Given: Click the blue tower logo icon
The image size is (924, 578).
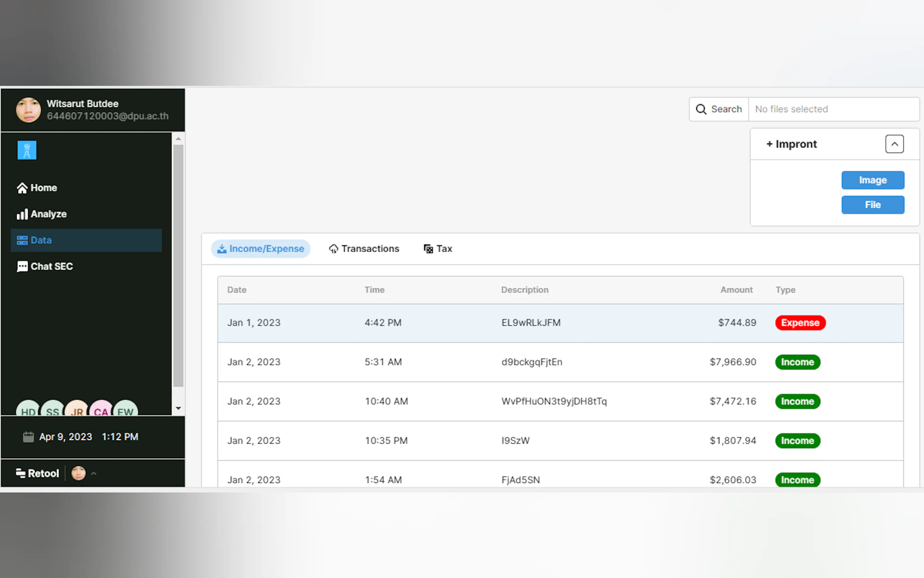Looking at the screenshot, I should click(27, 150).
